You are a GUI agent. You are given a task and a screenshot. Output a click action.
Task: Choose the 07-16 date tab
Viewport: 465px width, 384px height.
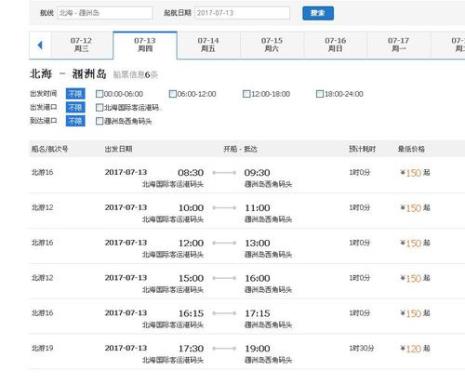[x=336, y=45]
